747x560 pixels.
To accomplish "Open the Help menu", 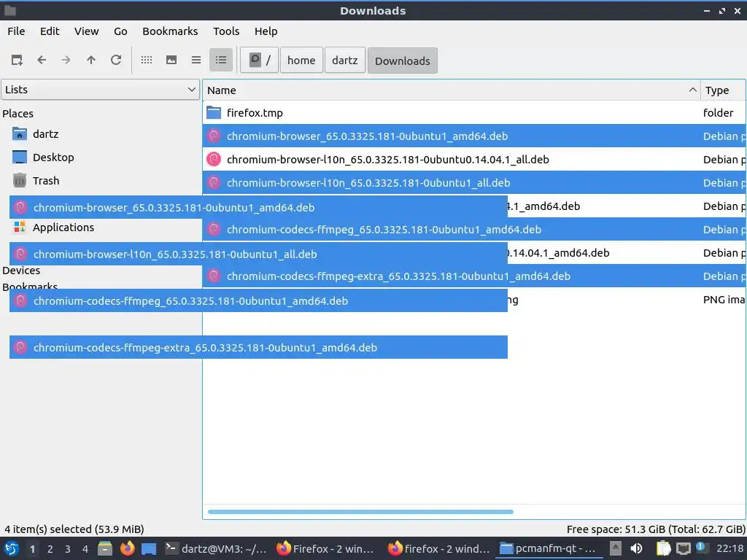I will tap(266, 31).
